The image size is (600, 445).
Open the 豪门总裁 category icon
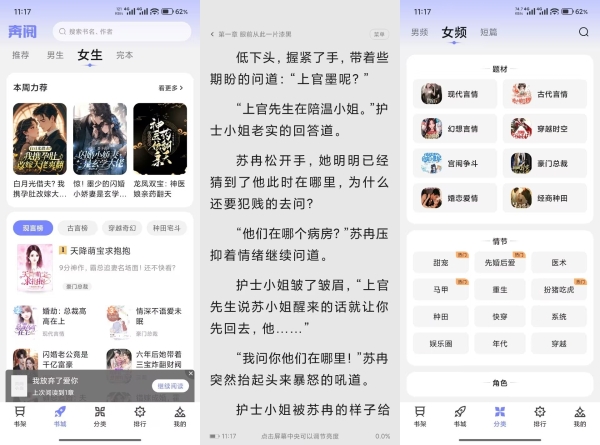coord(521,163)
